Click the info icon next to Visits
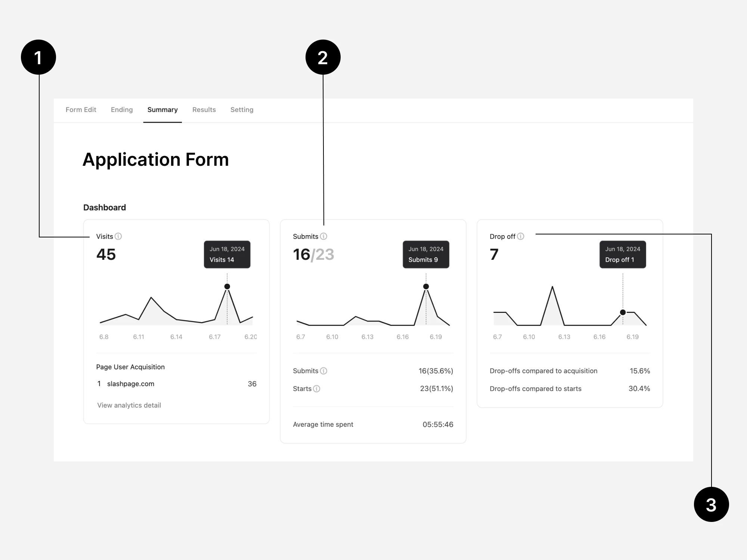Image resolution: width=747 pixels, height=560 pixels. pos(118,236)
